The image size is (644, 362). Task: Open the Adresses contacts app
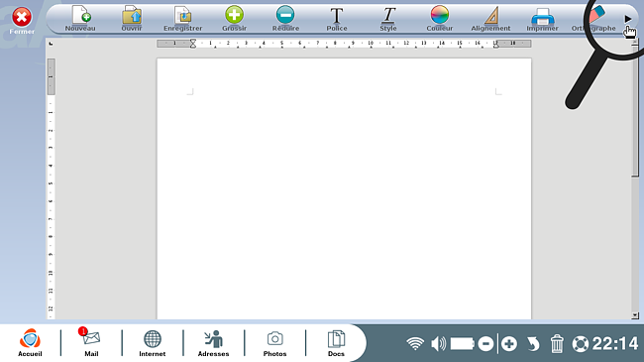coord(213,342)
